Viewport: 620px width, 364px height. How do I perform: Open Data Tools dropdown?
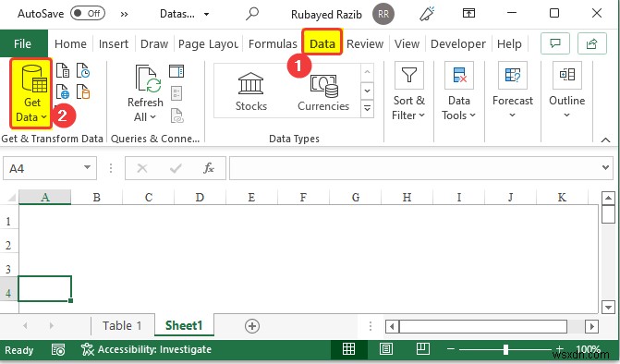(x=458, y=91)
